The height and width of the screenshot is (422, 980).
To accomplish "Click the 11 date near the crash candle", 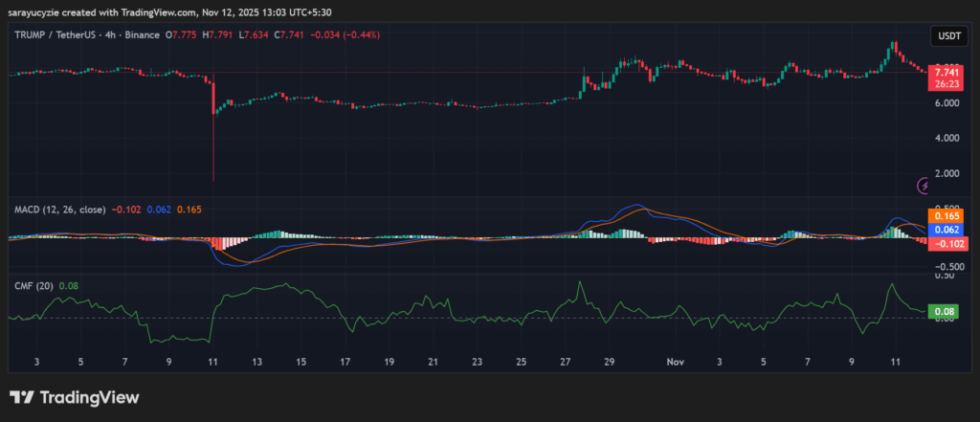I will point(212,363).
